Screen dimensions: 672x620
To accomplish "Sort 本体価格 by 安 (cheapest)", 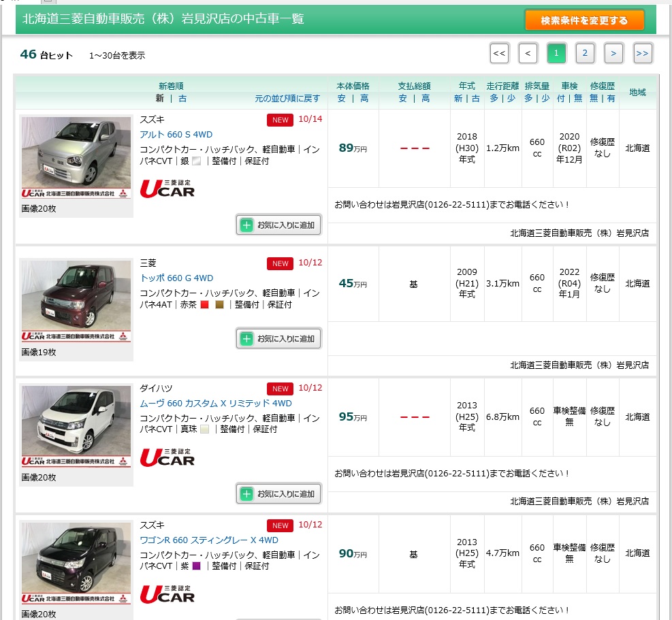I will tap(342, 99).
